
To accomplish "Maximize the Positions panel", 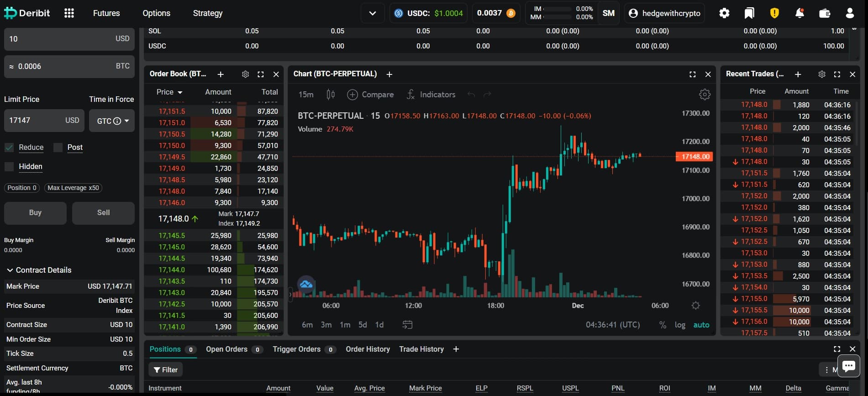I will tap(837, 349).
